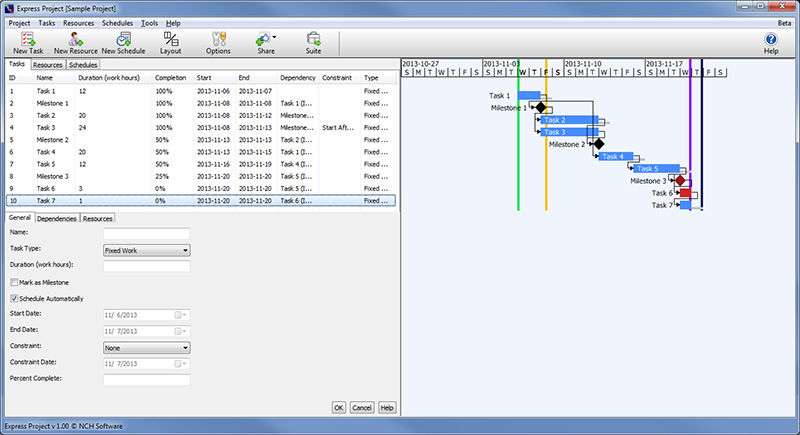Open the Start Date picker dropdown
800x435 pixels.
tap(183, 315)
